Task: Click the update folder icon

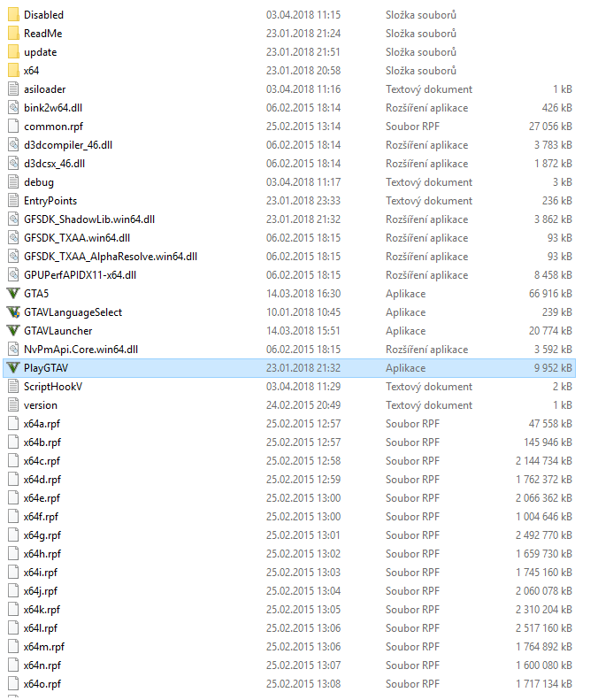Action: tap(13, 52)
